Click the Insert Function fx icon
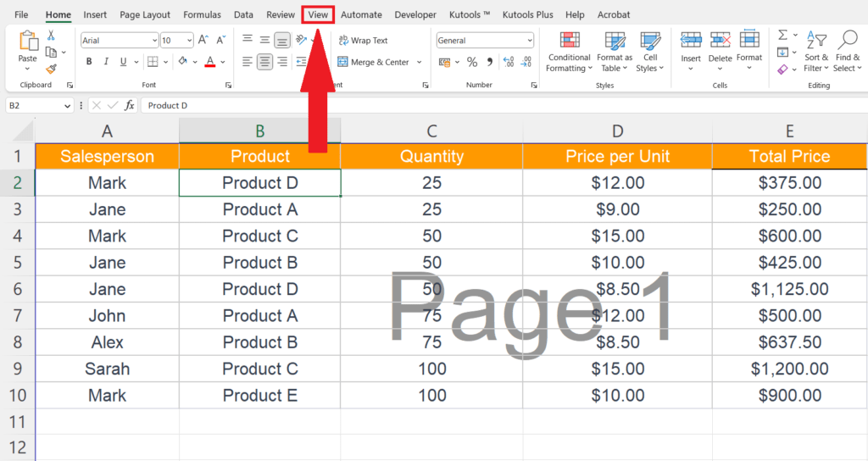 129,105
